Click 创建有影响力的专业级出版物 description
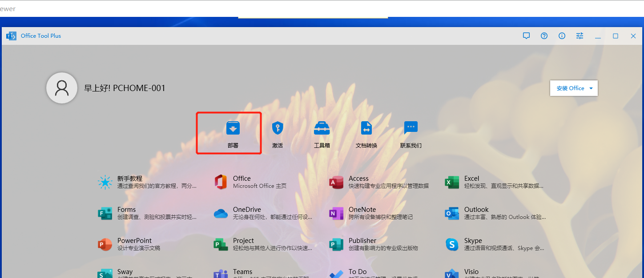Screen dimensions: 644x278 click(x=383, y=248)
